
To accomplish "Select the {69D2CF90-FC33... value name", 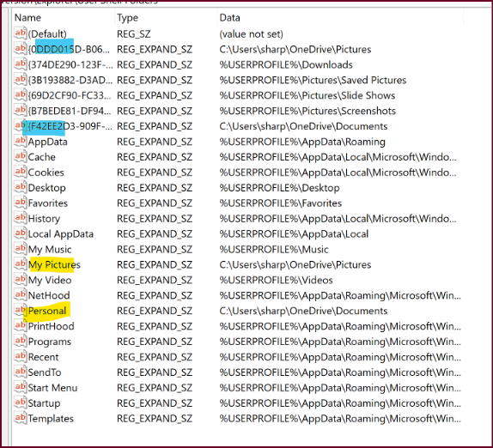I will tap(70, 95).
